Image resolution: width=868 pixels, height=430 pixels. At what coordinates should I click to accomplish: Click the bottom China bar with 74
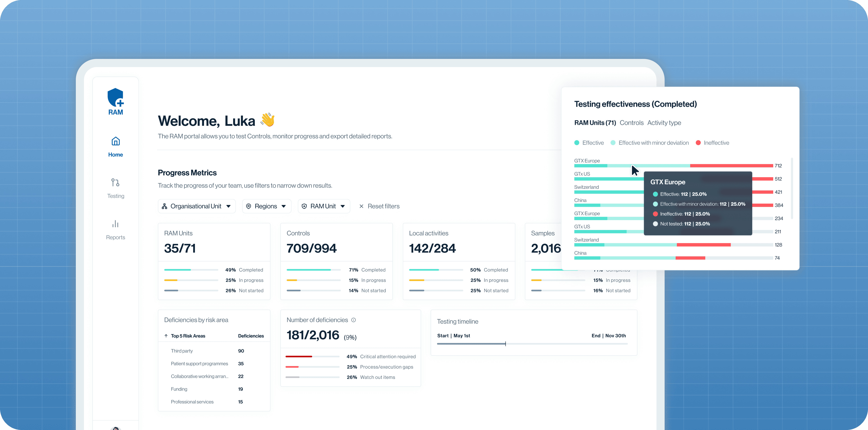673,258
